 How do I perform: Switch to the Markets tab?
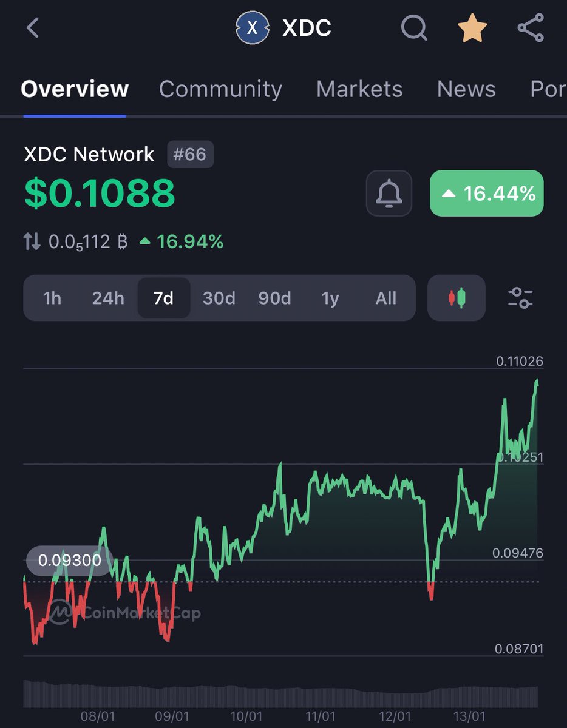pyautogui.click(x=359, y=89)
